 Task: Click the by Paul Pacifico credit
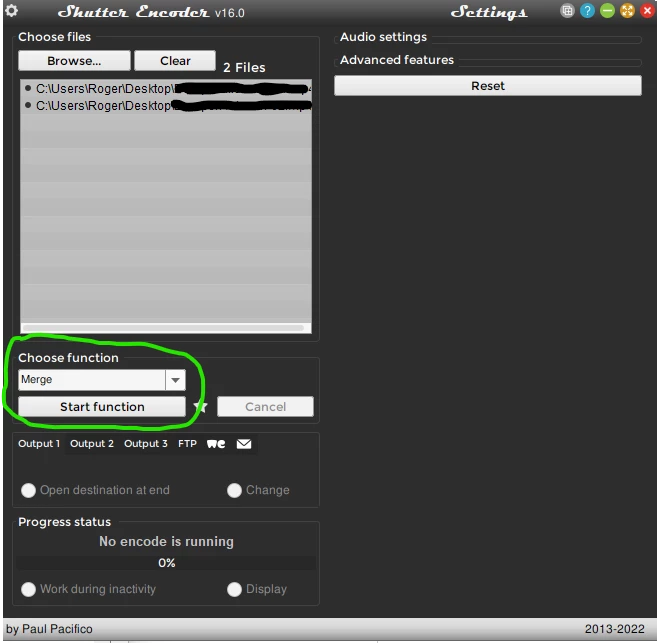click(49, 629)
